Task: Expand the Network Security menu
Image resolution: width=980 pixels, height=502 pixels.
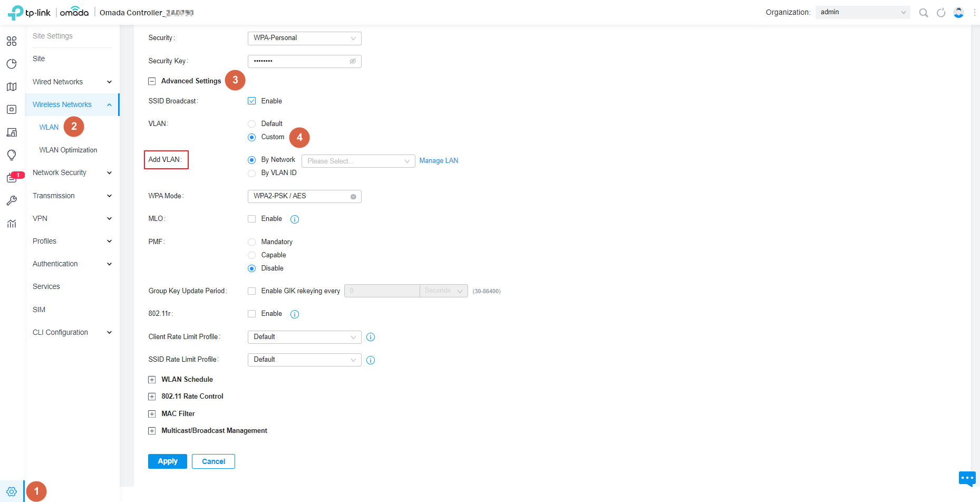Action: click(x=72, y=172)
